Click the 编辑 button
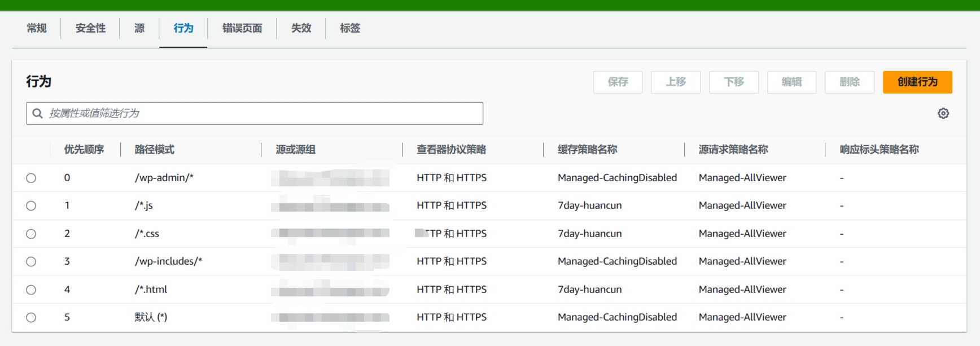The height and width of the screenshot is (346, 980). click(791, 82)
